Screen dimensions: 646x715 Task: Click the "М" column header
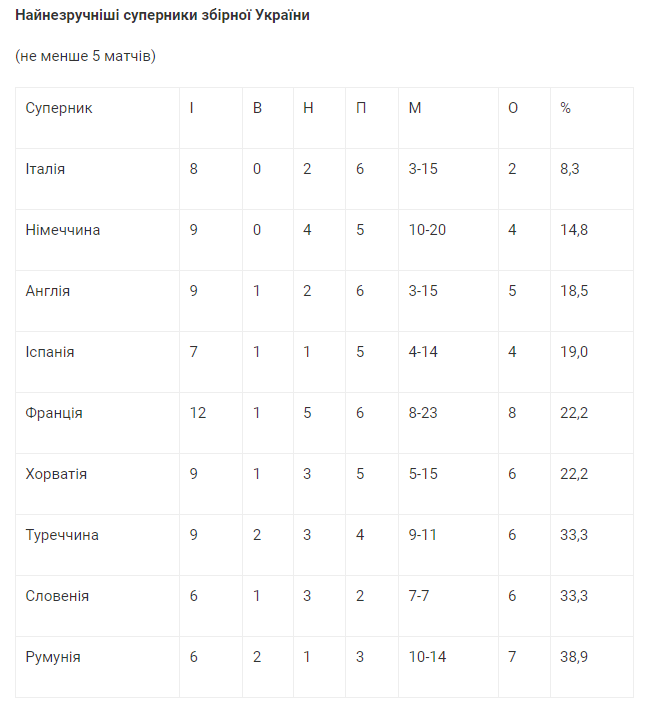tap(414, 108)
